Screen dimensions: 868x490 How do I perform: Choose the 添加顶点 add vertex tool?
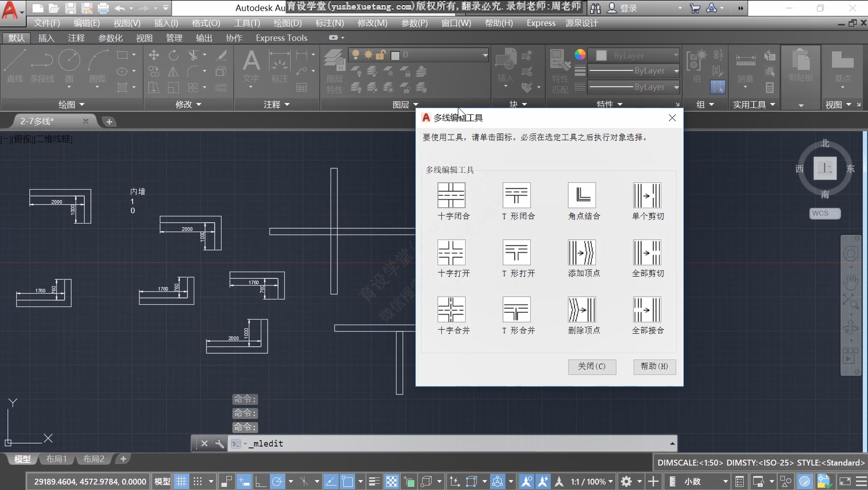pos(582,252)
